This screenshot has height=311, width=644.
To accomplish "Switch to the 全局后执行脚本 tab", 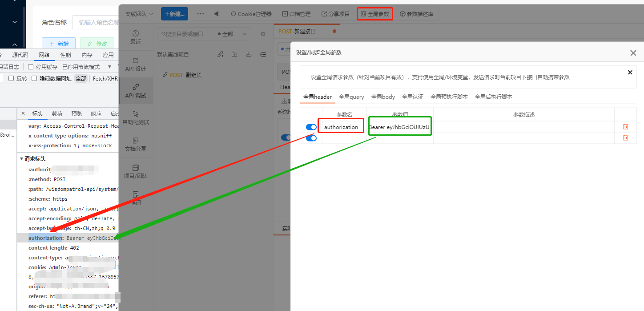I will pos(494,97).
